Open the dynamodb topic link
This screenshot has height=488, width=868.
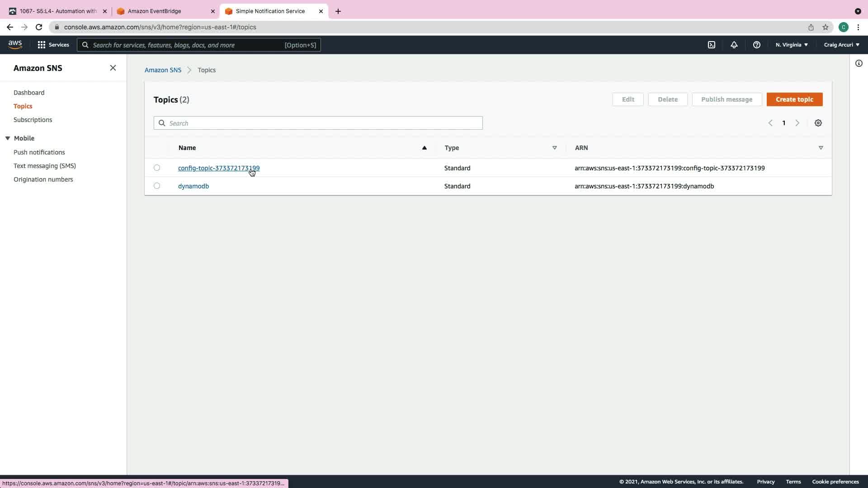[x=193, y=186]
